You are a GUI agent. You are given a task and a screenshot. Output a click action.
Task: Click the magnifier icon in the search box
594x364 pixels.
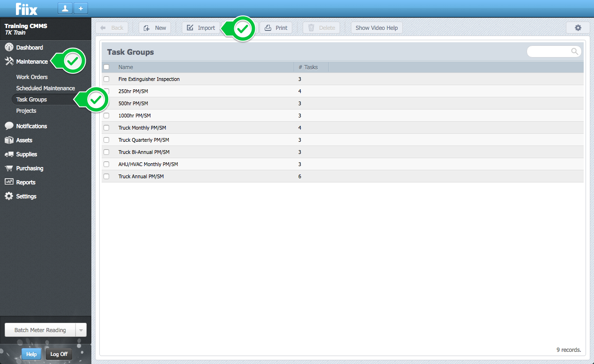pos(574,51)
